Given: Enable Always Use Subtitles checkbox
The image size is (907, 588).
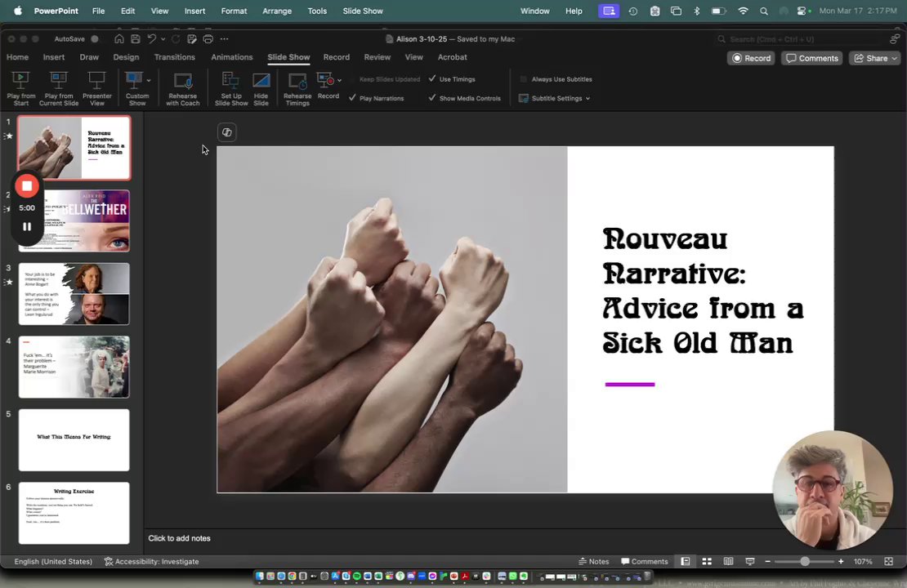Looking at the screenshot, I should pyautogui.click(x=524, y=79).
